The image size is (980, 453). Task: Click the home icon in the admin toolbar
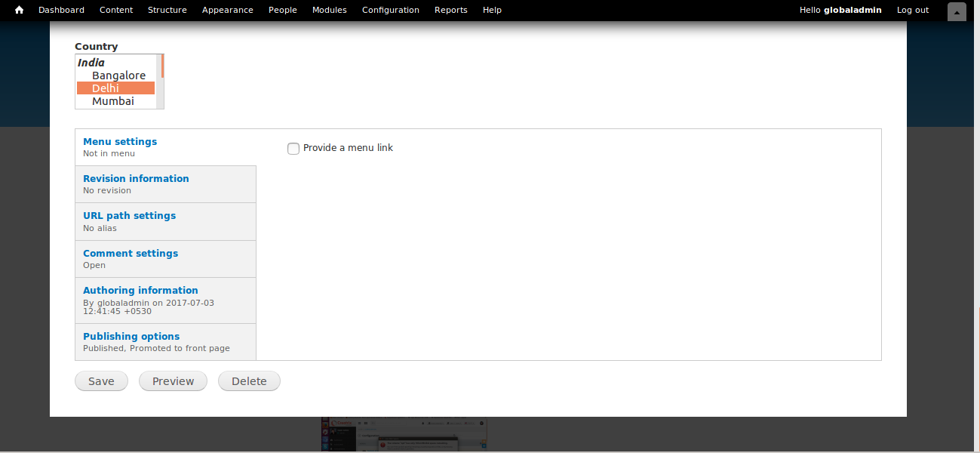18,10
